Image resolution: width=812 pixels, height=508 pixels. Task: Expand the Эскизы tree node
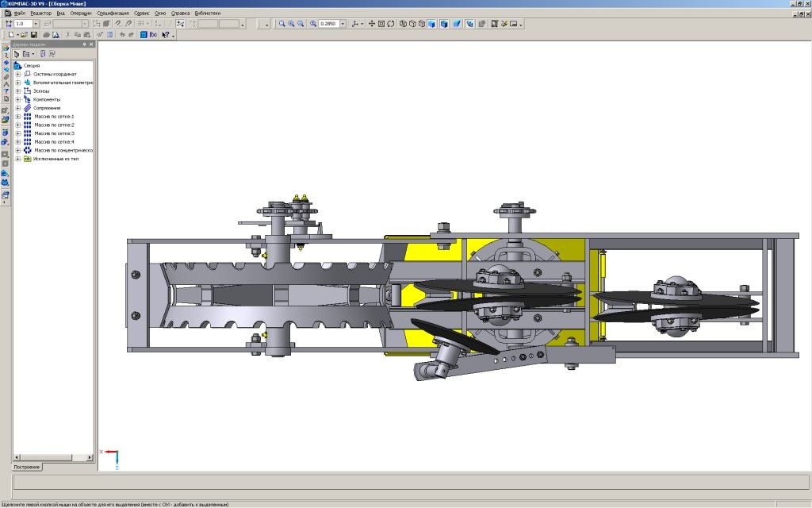17,90
